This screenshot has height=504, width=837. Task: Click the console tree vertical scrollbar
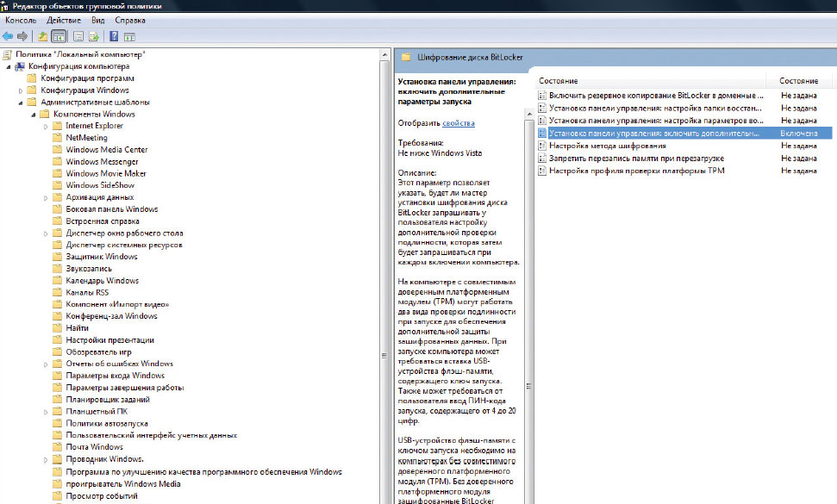click(384, 258)
